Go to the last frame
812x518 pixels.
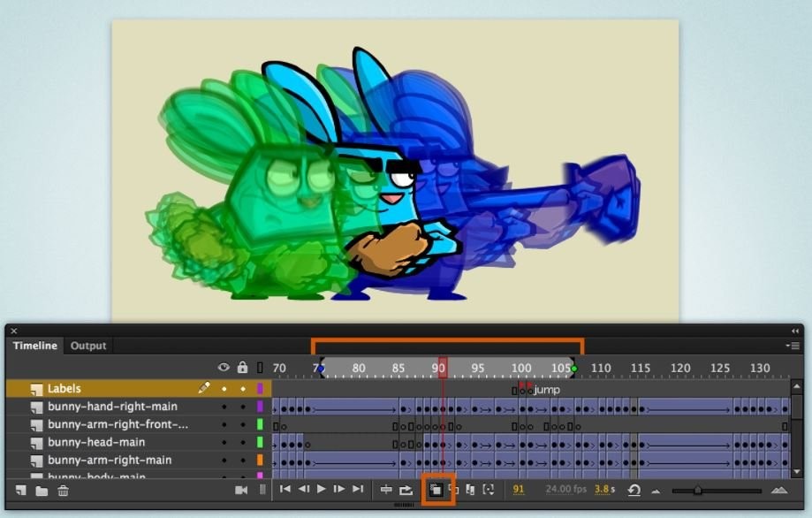358,489
